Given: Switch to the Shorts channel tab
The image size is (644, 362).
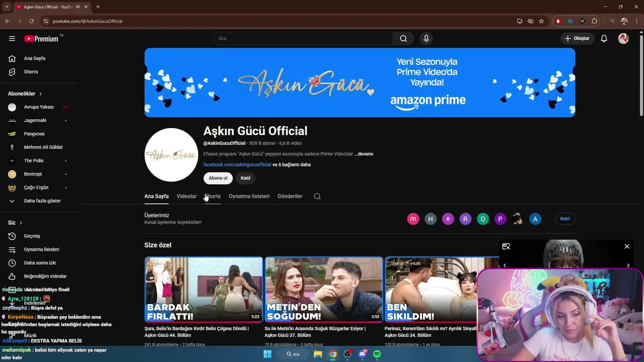Looking at the screenshot, I should tap(212, 197).
